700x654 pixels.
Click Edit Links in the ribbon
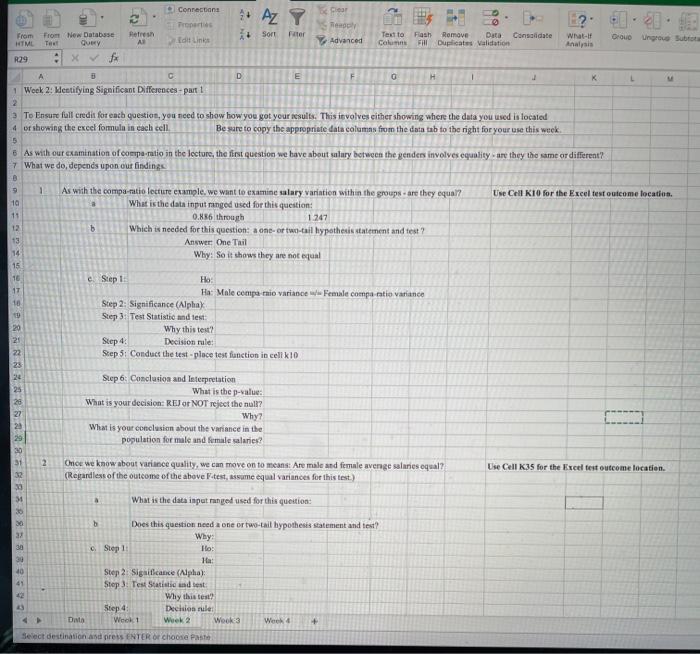pos(189,40)
